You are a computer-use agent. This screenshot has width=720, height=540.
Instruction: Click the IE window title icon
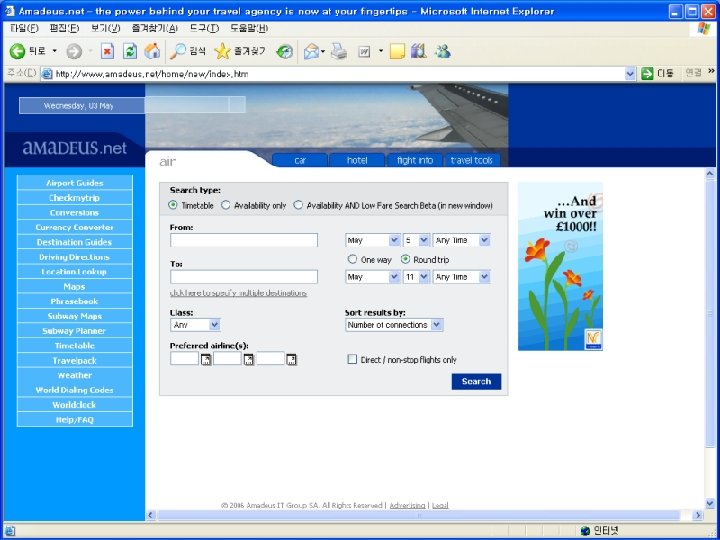[10, 11]
